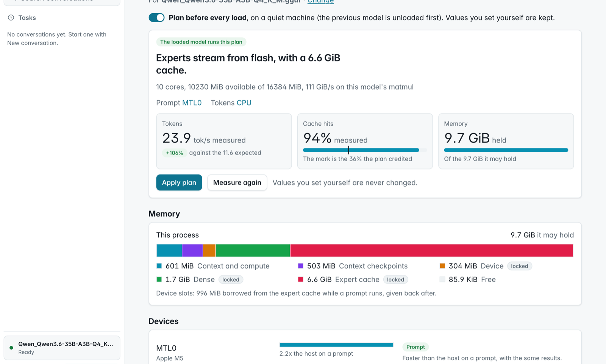Select the loaded Qwen model card at sidebar bottom

pos(62,348)
